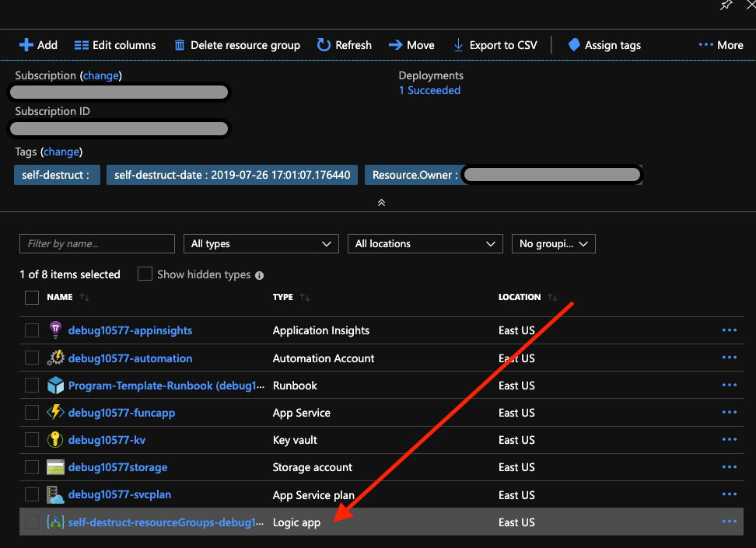Open ellipsis menu for Key vault row

tap(730, 439)
